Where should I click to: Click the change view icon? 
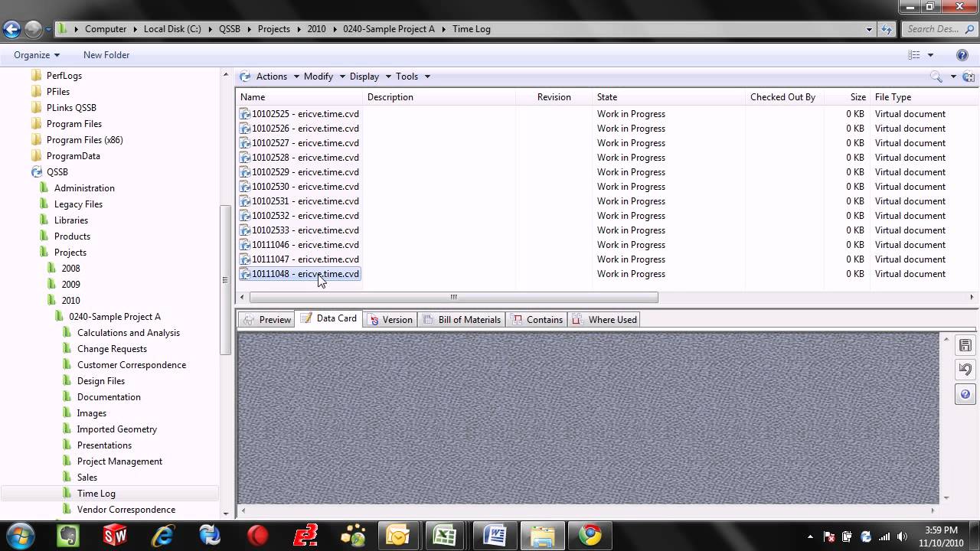tap(913, 55)
